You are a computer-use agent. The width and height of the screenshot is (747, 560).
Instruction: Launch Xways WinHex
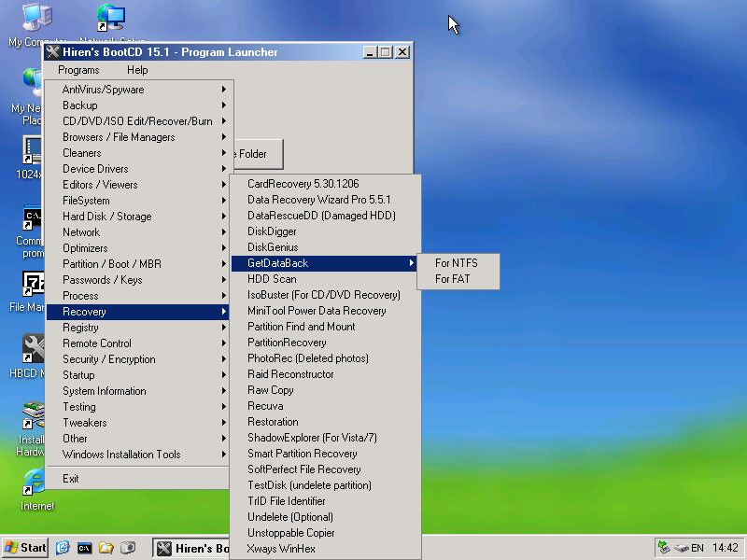click(325, 549)
